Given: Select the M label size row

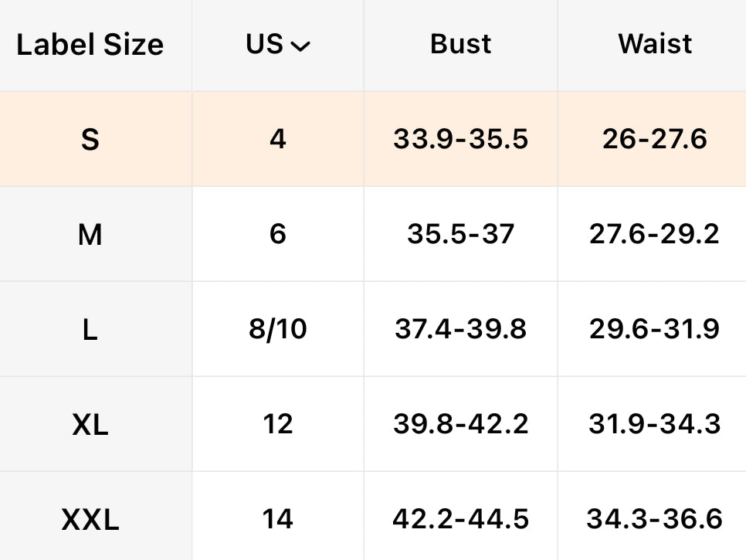Looking at the screenshot, I should coord(90,234).
